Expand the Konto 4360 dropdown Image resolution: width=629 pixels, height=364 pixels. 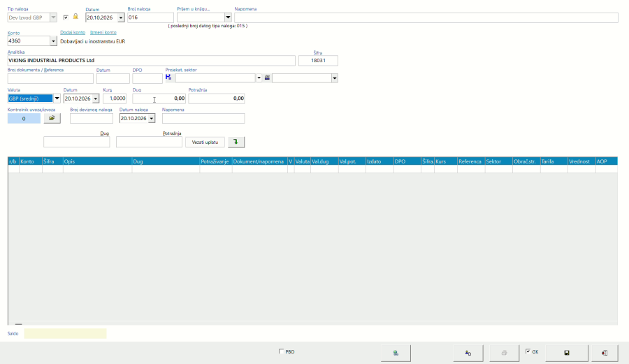53,41
